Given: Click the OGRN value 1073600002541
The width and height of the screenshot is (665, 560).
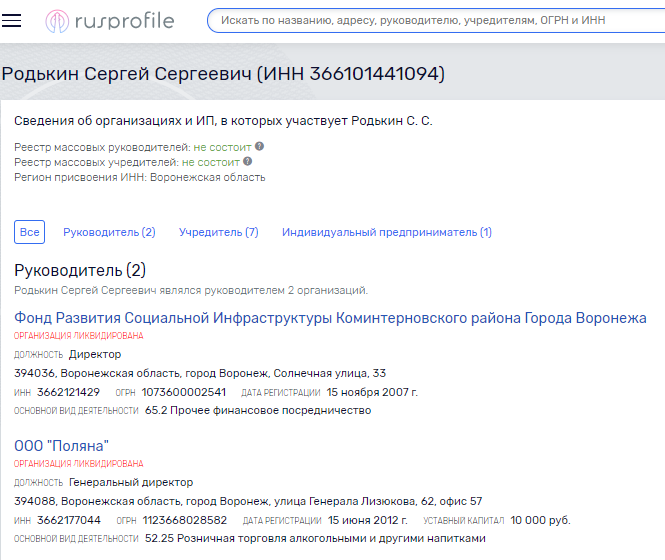Looking at the screenshot, I should 184,392.
